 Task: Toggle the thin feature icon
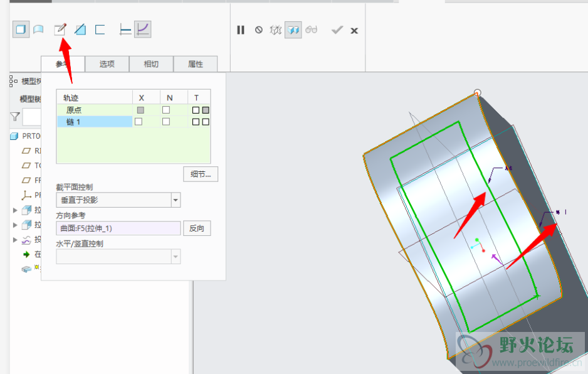[100, 29]
